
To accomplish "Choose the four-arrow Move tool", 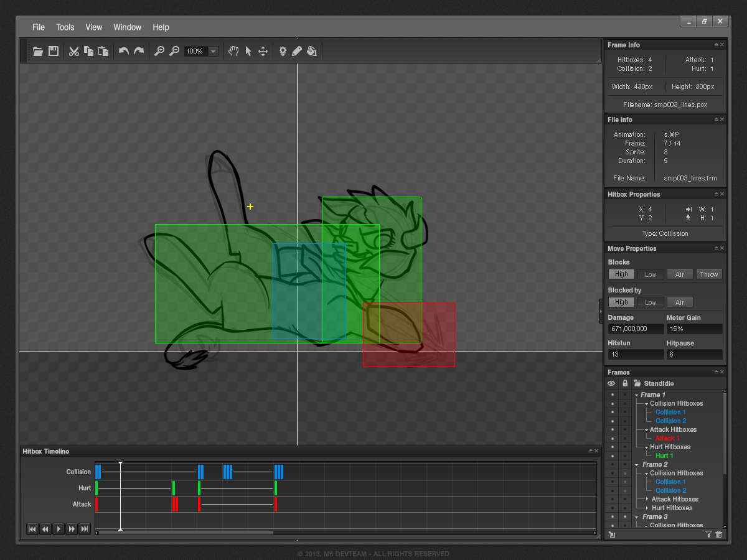I will click(x=263, y=51).
